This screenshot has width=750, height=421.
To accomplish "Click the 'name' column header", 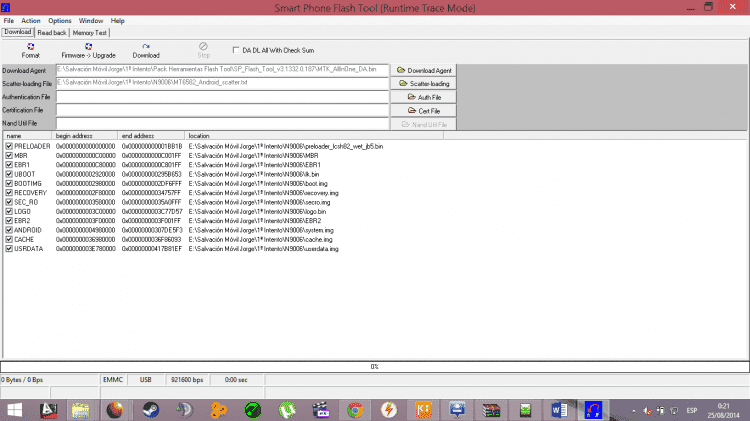I will coord(27,136).
